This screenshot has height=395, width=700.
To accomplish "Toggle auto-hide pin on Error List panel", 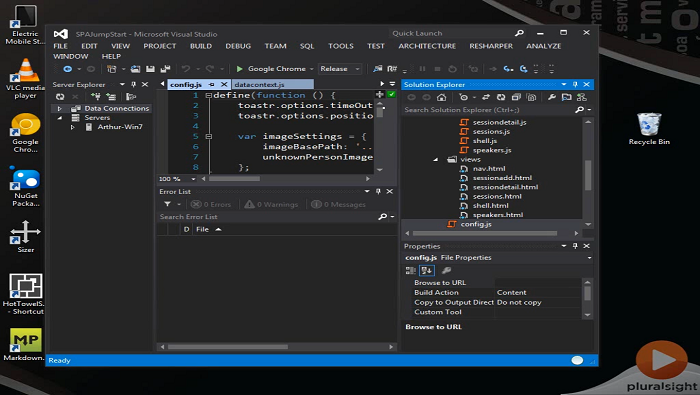I will coord(378,191).
